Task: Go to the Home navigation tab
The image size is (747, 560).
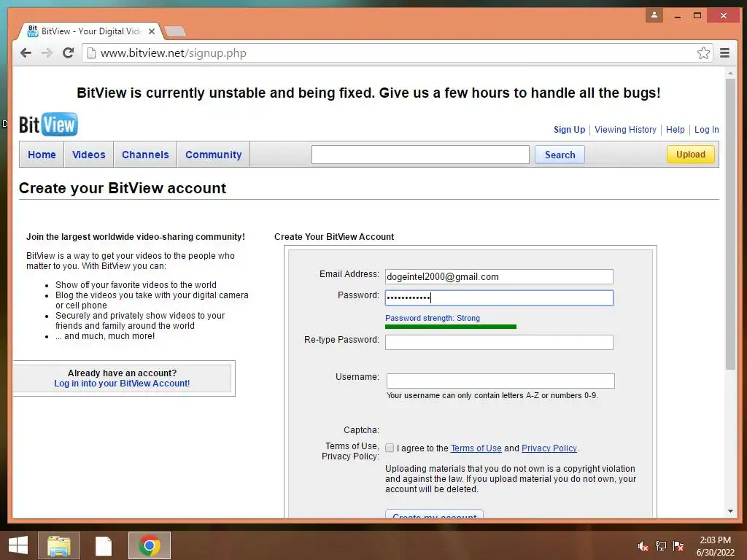Action: point(42,155)
